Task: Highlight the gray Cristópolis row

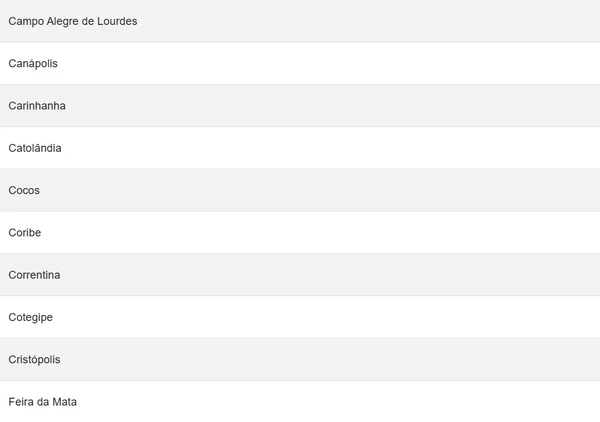Action: [x=300, y=359]
